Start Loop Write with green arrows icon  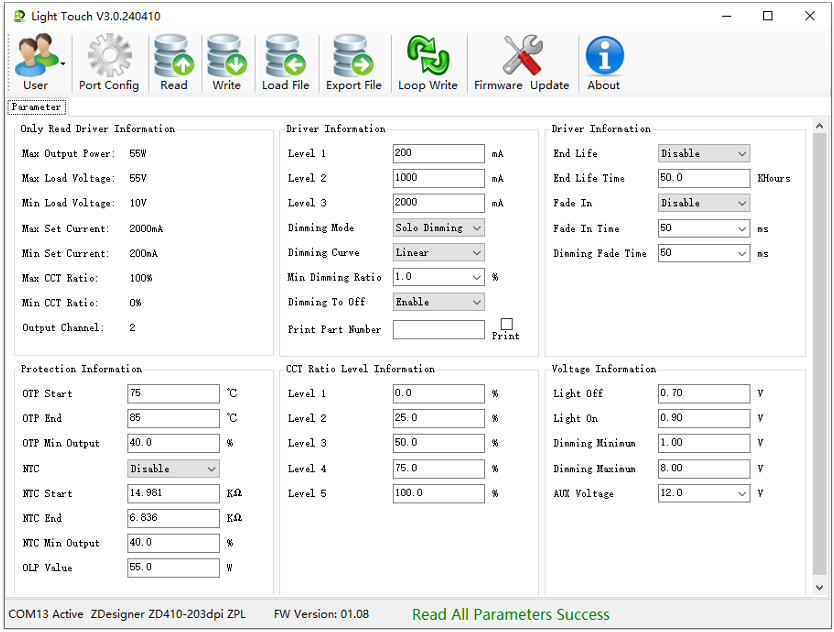point(428,56)
